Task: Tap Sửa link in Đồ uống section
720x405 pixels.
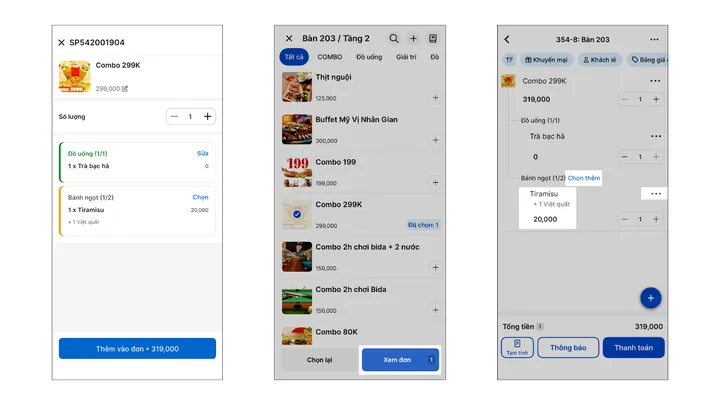Action: click(202, 153)
